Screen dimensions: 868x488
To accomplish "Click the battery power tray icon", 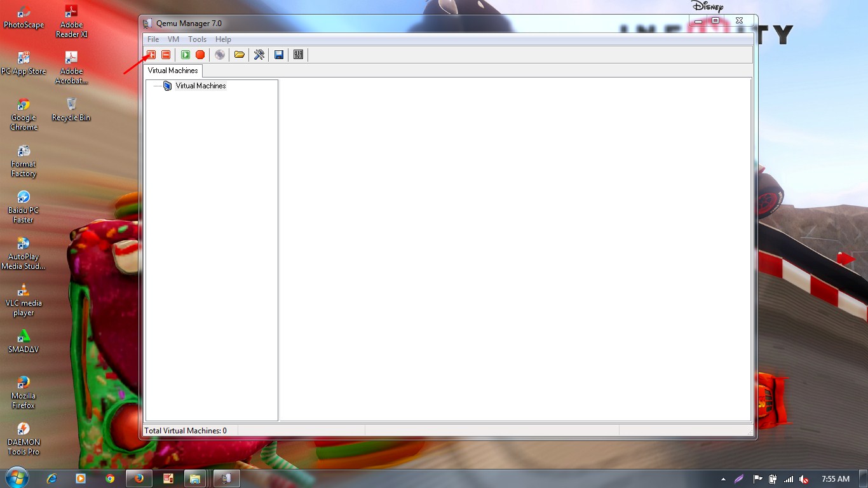I will click(773, 479).
